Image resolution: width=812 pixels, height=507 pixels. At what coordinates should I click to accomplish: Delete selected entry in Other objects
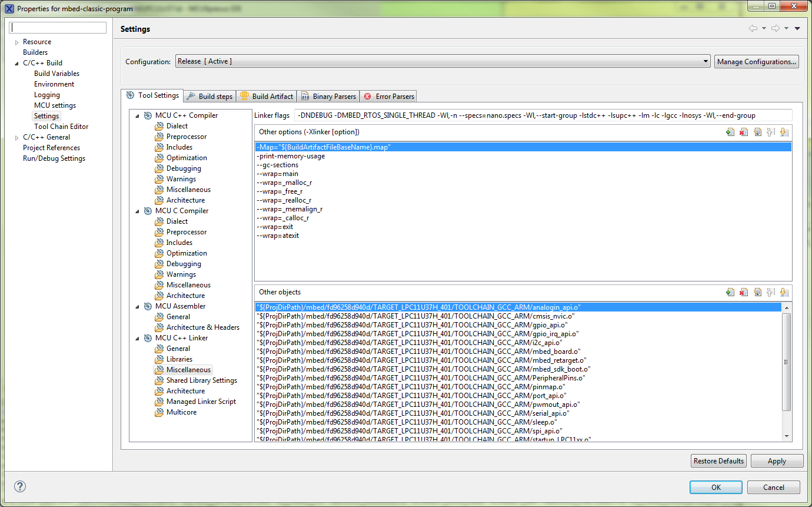[744, 292]
